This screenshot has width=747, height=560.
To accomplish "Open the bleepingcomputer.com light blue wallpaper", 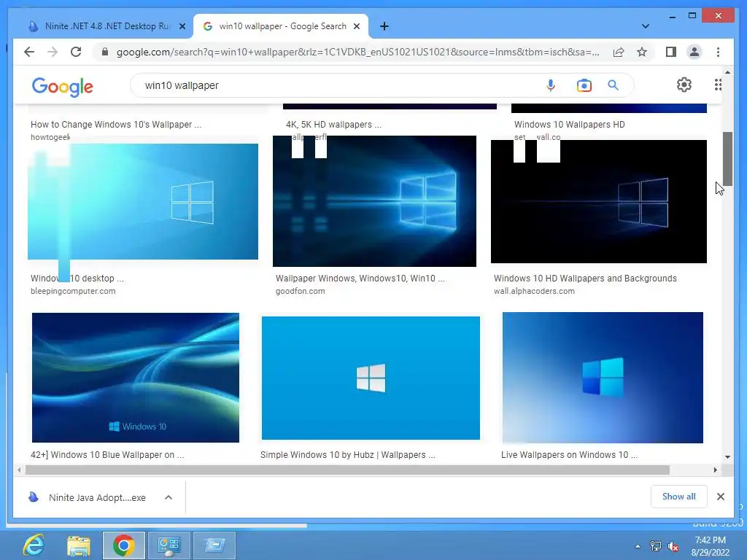I will tap(143, 201).
